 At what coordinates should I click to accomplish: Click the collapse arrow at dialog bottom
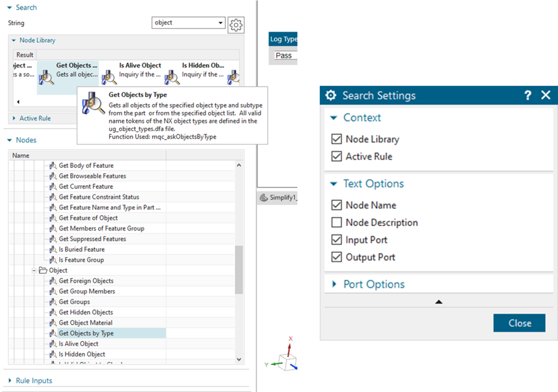438,302
